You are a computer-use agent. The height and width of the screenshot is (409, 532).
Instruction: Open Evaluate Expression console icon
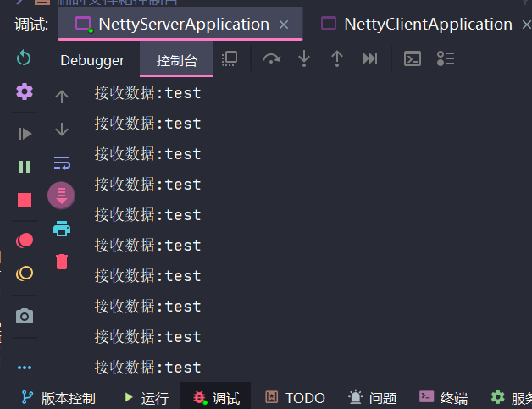coord(413,58)
